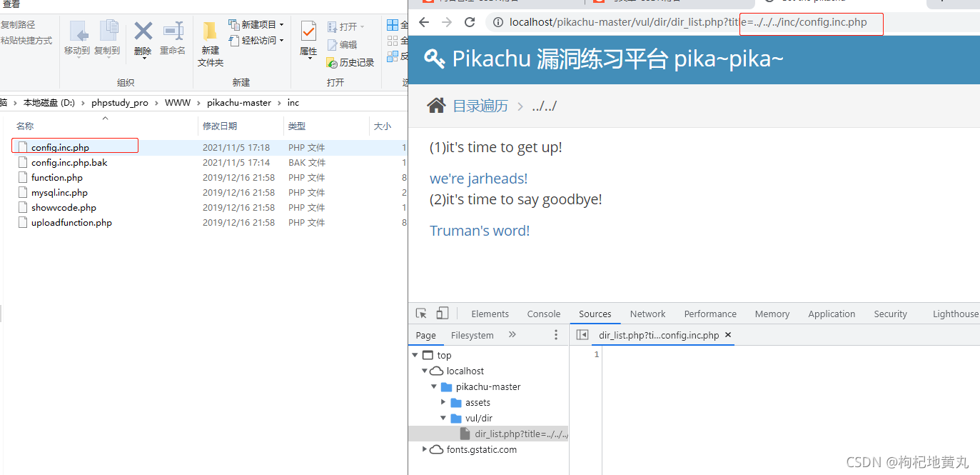The height and width of the screenshot is (475, 980).
Task: Click WWW in the address breadcrumb
Action: point(178,103)
